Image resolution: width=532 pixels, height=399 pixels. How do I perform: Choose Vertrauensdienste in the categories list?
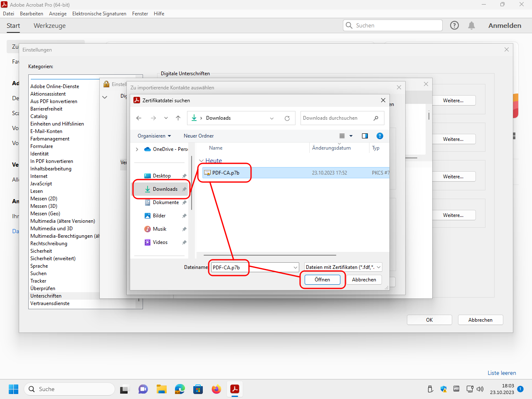[x=50, y=303]
